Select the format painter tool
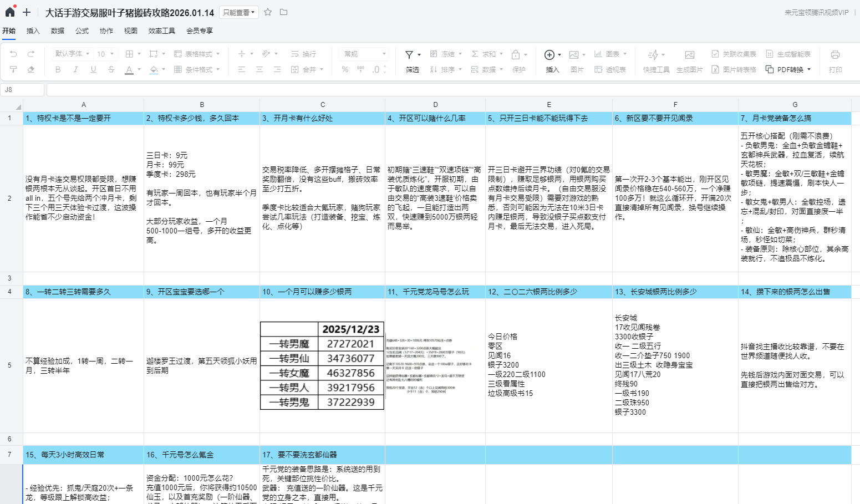Image resolution: width=860 pixels, height=504 pixels. pos(13,69)
